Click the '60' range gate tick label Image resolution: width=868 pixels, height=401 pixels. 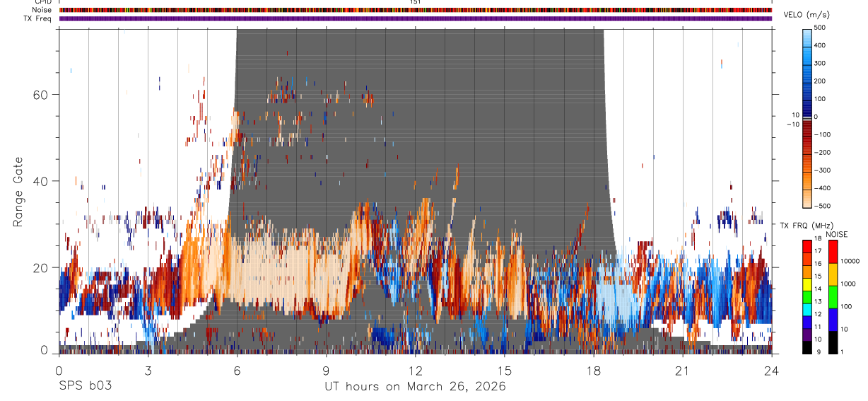(42, 95)
